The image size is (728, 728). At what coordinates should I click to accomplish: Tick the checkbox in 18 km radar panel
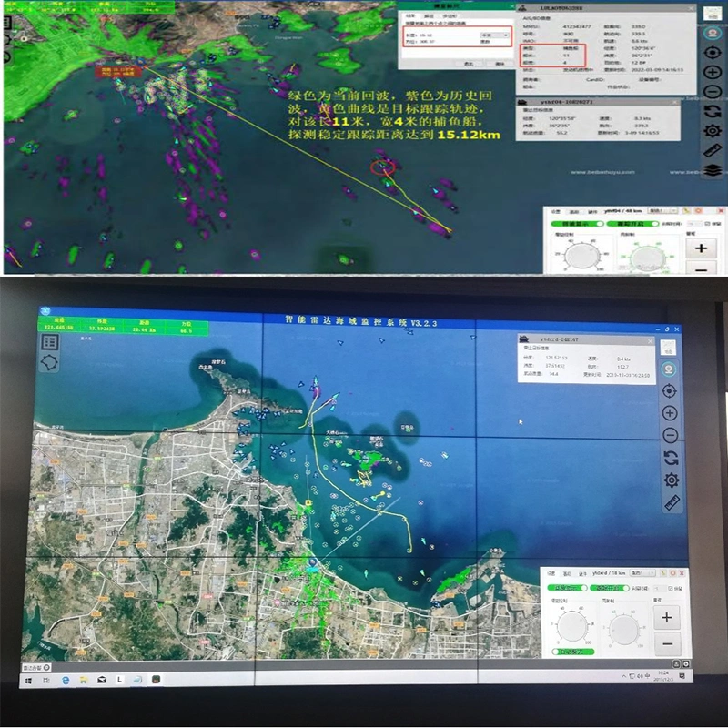670,588
